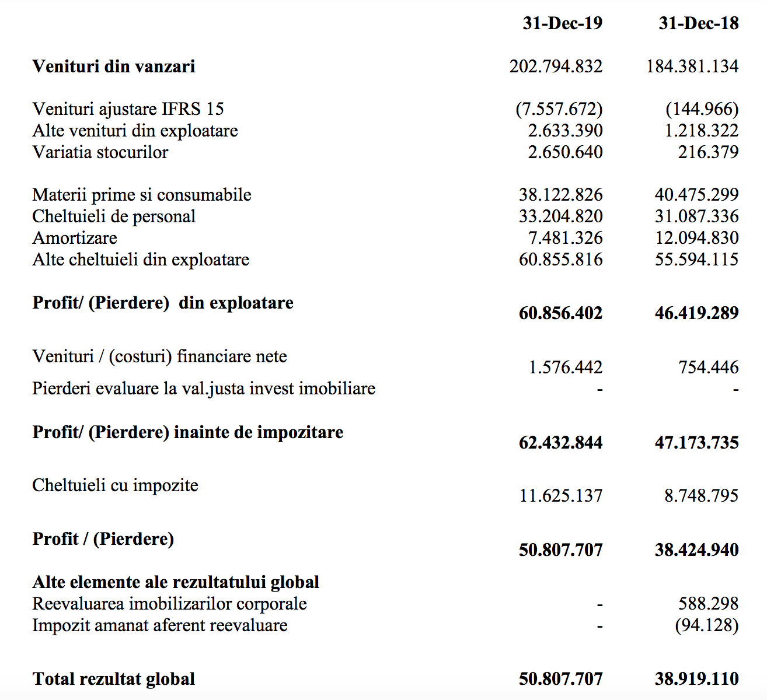Click pre-tax profit value 62.432.844
Image resolution: width=767 pixels, height=700 pixels.
pyautogui.click(x=561, y=443)
